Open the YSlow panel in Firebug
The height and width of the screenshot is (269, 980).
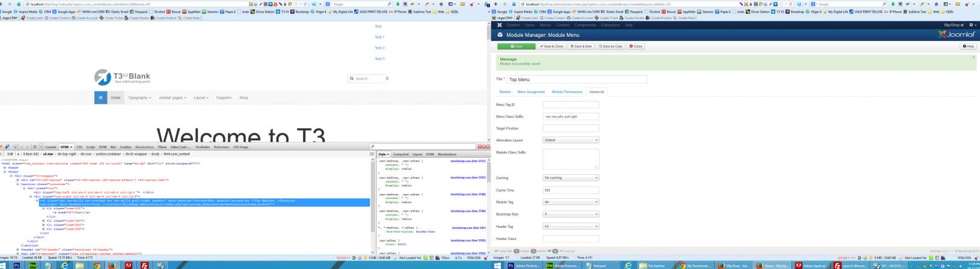pyautogui.click(x=162, y=147)
